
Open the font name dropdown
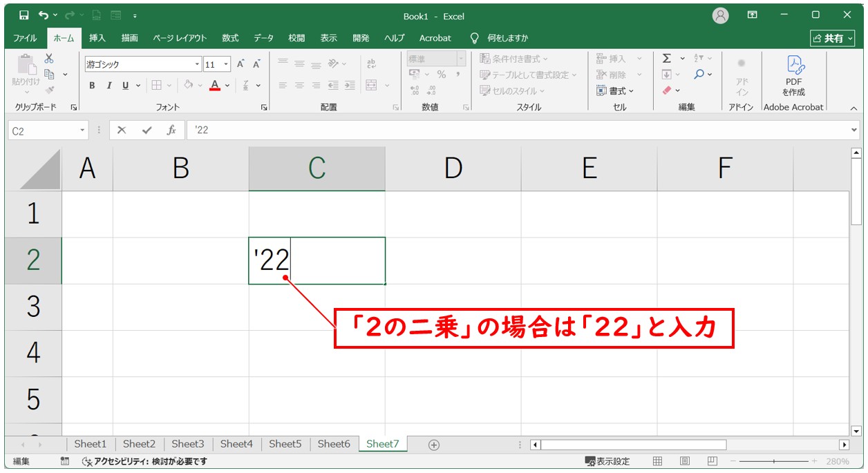(x=197, y=64)
